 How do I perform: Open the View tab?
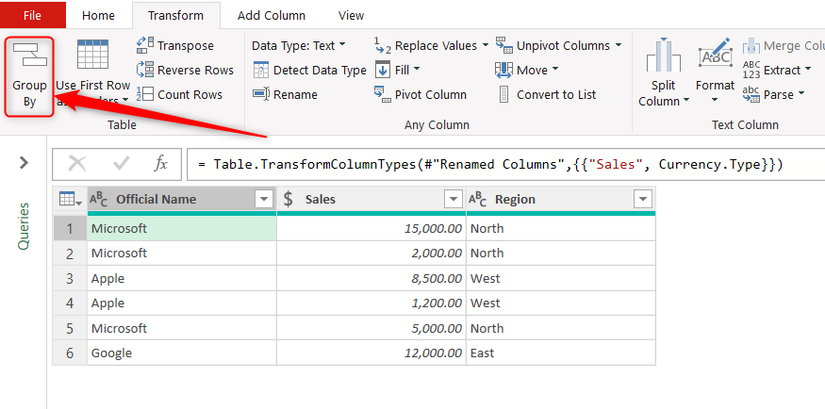[x=351, y=15]
